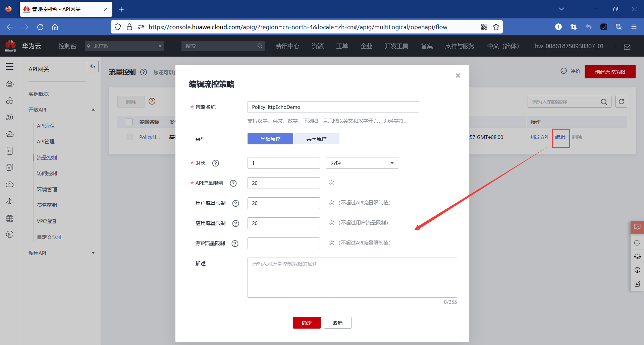644x345 pixels.
Task: Open the feedback chat floating icon
Action: pyautogui.click(x=637, y=227)
